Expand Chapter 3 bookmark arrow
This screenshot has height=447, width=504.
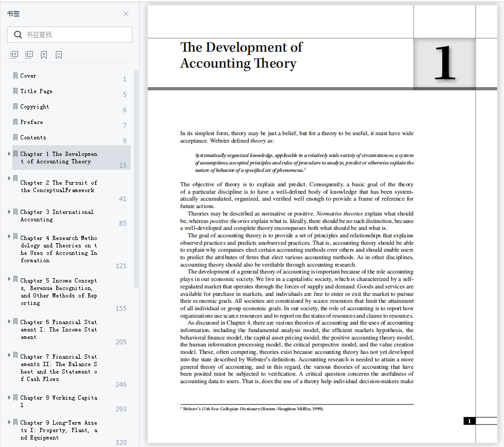tap(9, 212)
